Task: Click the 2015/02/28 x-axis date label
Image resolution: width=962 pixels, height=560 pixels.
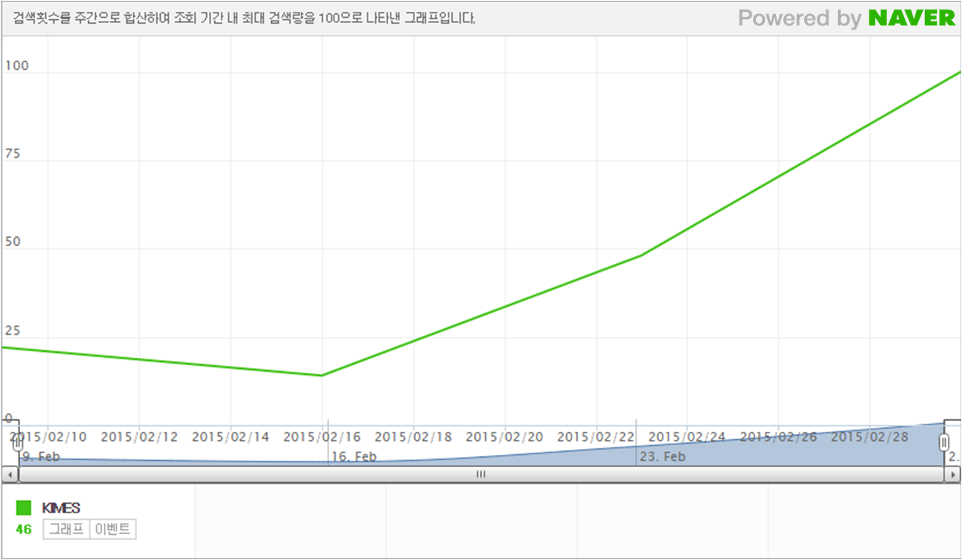Action: [x=869, y=437]
